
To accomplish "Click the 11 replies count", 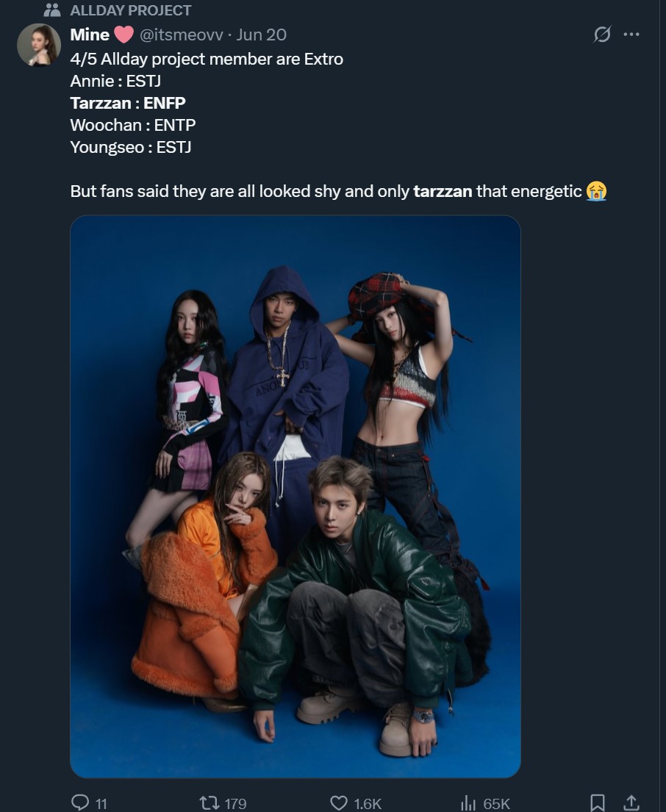I will tap(101, 803).
